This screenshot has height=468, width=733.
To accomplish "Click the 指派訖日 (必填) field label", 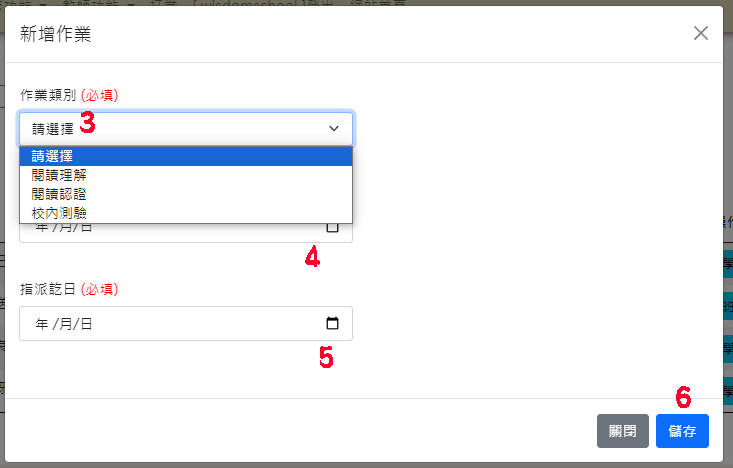I will pyautogui.click(x=69, y=289).
